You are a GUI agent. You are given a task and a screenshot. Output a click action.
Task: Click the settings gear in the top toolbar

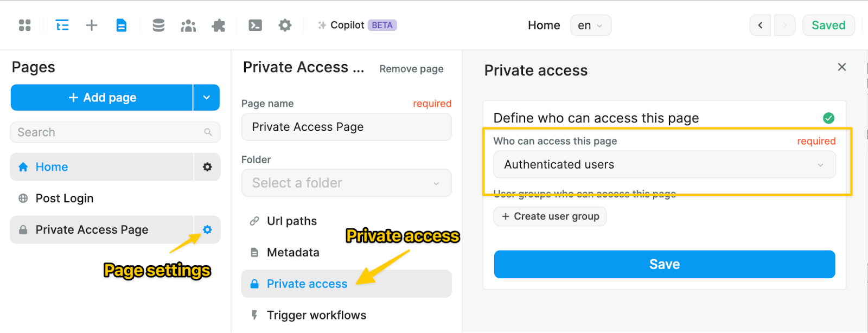[x=285, y=25]
